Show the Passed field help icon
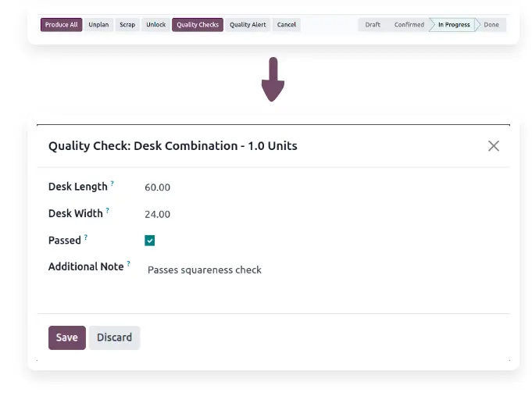 (x=86, y=237)
